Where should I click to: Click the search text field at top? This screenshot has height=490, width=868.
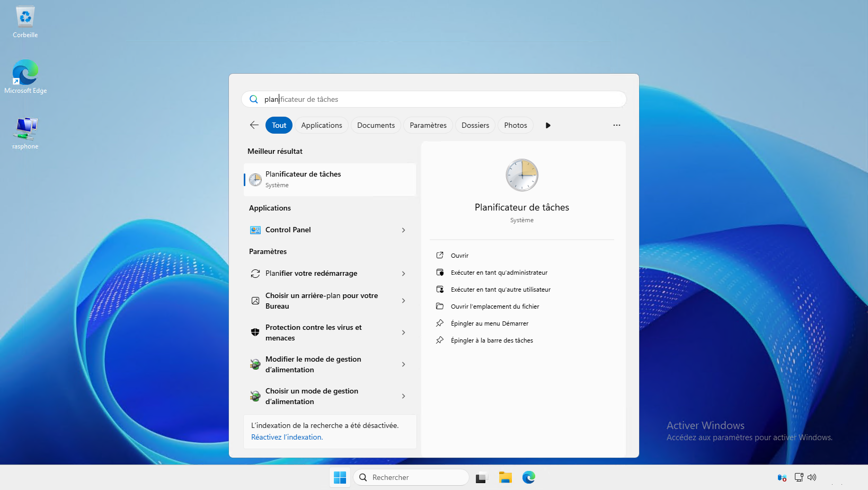coord(435,99)
